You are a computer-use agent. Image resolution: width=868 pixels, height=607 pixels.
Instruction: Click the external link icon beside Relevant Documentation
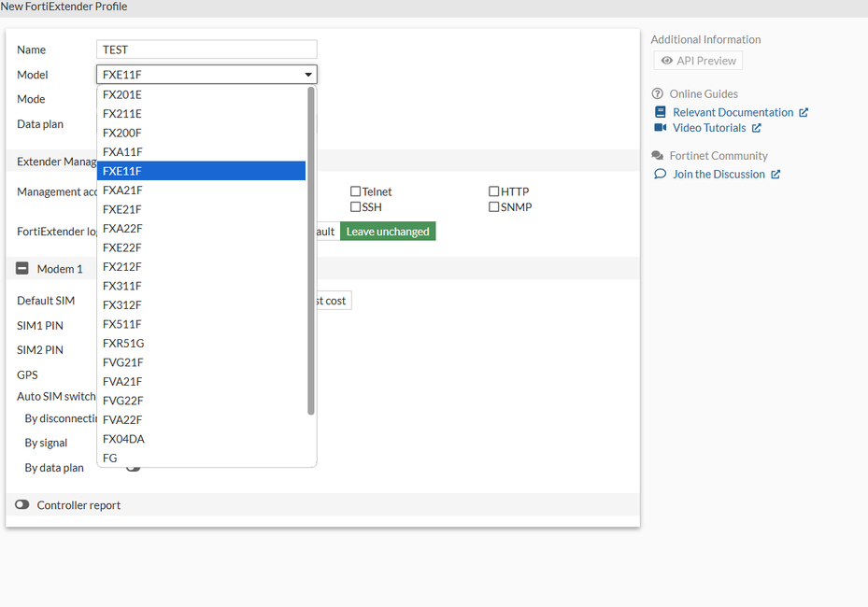[804, 112]
